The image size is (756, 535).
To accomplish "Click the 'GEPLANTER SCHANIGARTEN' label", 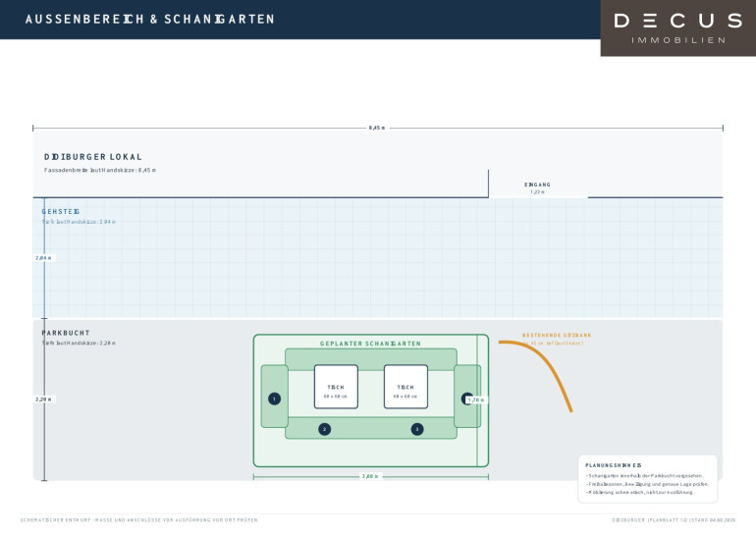I will [x=370, y=344].
